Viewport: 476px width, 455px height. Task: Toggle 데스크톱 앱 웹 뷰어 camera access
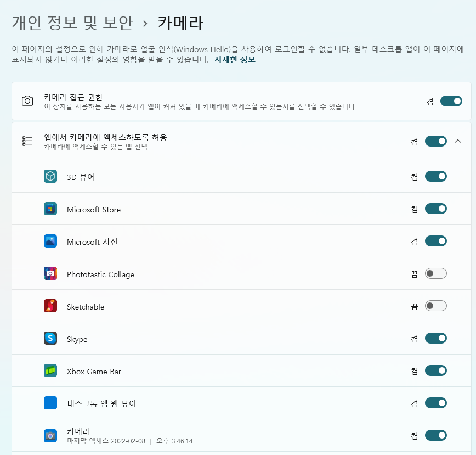click(435, 403)
